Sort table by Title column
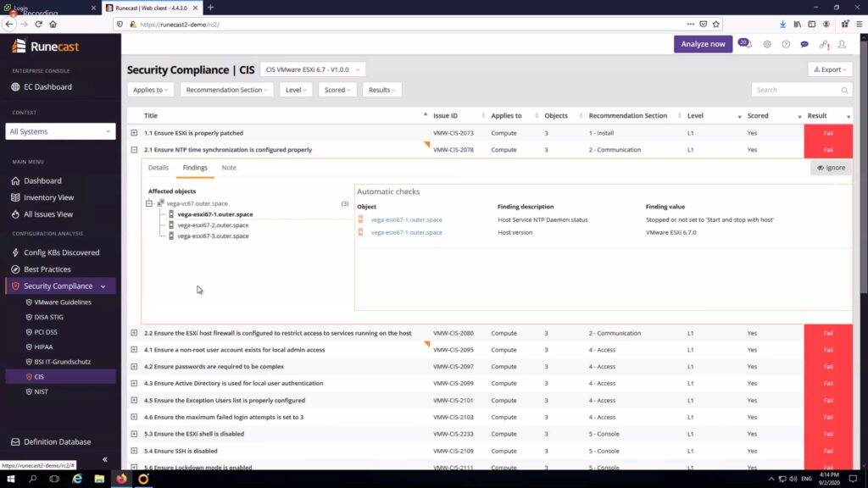 coord(151,115)
